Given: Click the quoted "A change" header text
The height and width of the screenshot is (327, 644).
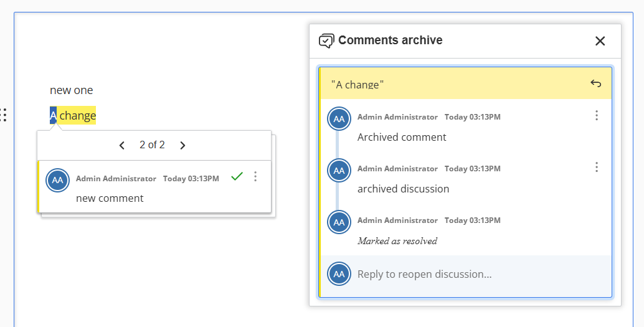Looking at the screenshot, I should pos(358,85).
